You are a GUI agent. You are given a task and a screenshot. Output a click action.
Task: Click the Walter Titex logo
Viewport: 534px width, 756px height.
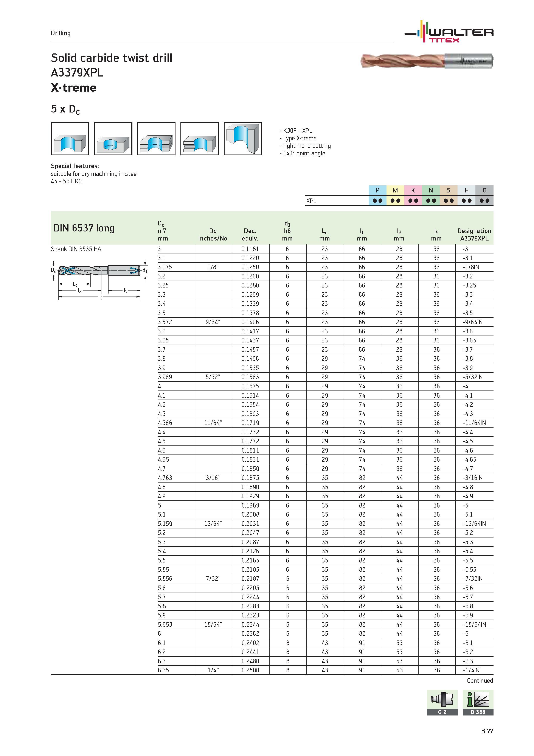pos(449,32)
